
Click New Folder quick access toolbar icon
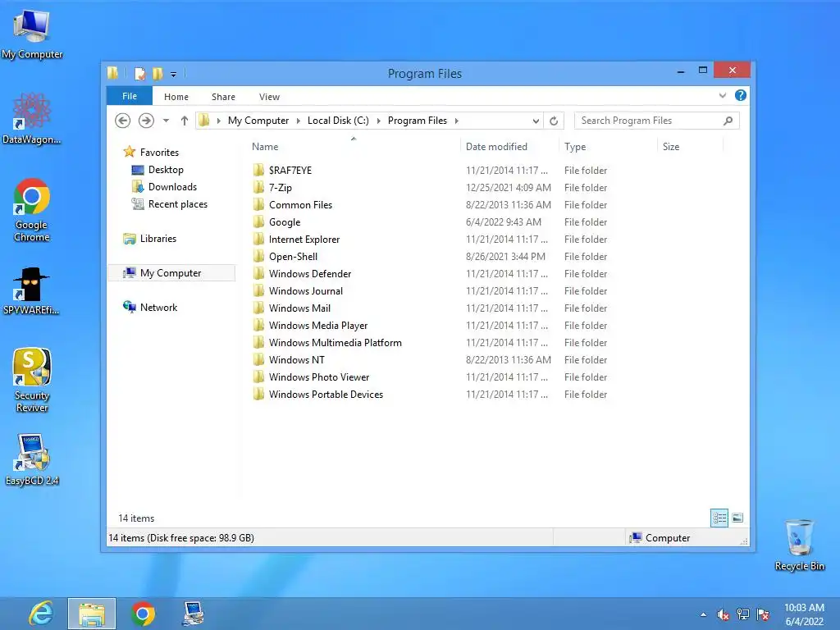(x=157, y=73)
